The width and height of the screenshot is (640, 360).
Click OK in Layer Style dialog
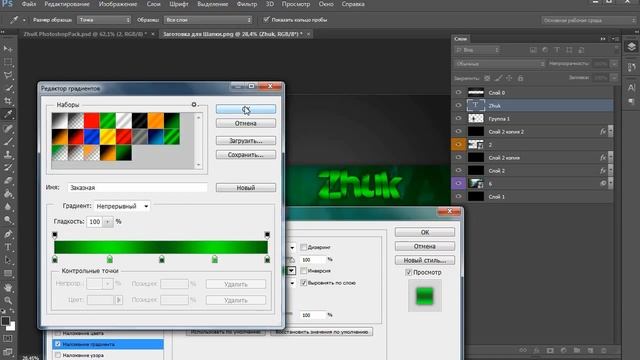point(425,232)
